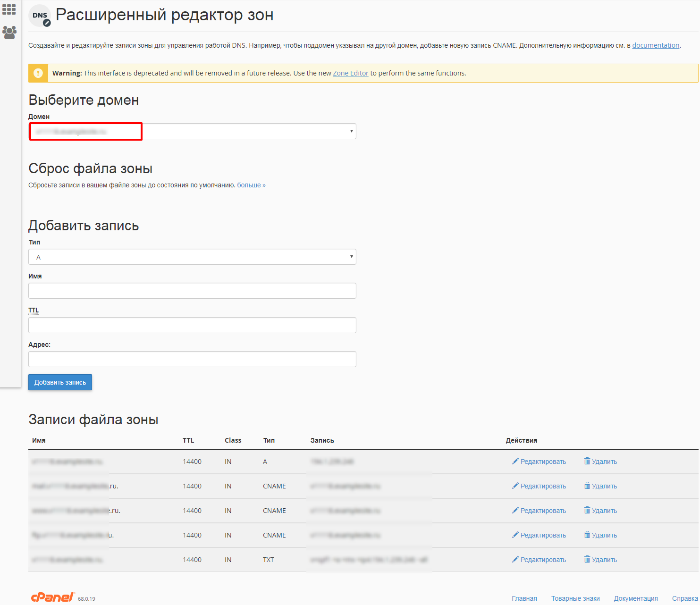Open the Товарные знаки footer link
This screenshot has width=700, height=605.
(575, 598)
